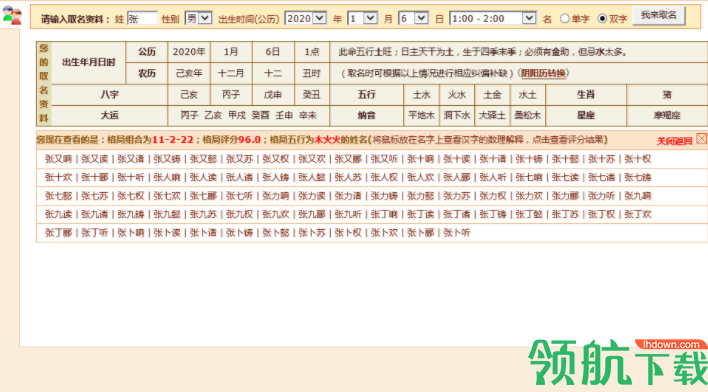
Task: Open the 阴阳历转换 link
Action: (x=543, y=73)
